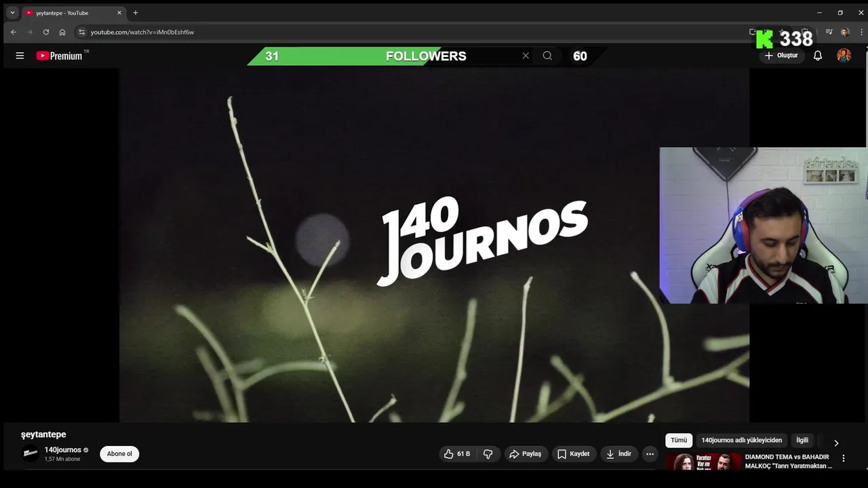Open tab search dropdown arrow
Screen dimensions: 868x488
12,13
